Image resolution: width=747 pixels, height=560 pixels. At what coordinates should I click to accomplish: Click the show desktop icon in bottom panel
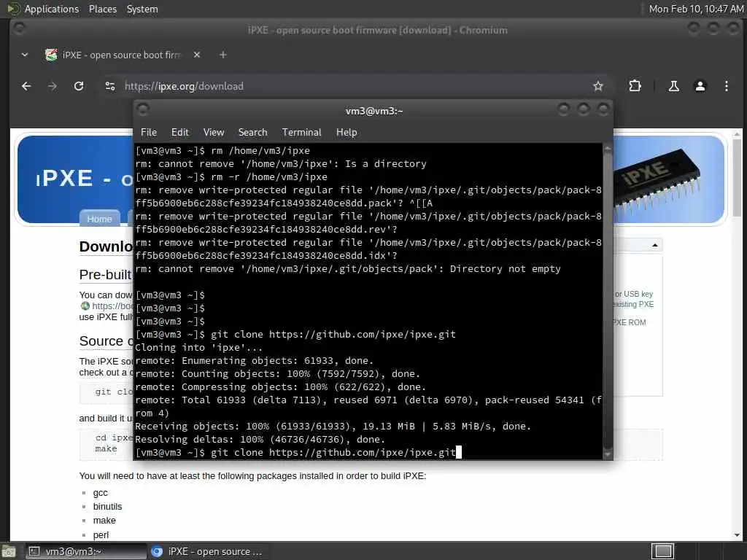8,552
